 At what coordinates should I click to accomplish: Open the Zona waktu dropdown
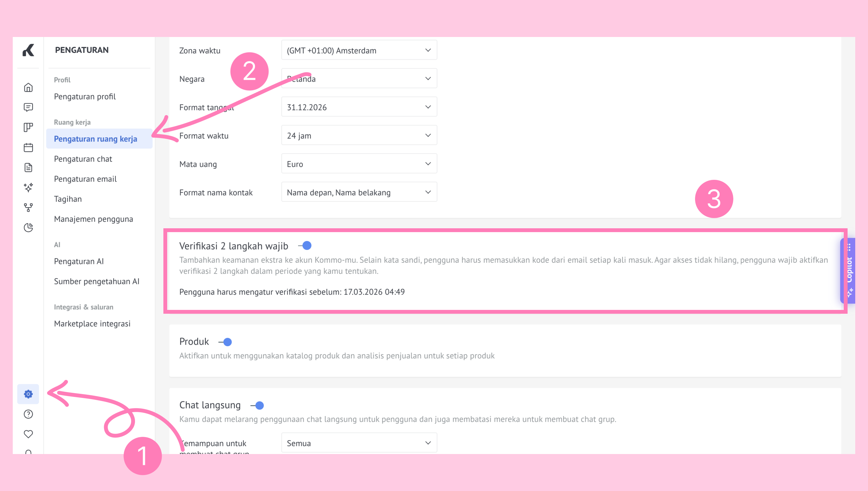(359, 50)
